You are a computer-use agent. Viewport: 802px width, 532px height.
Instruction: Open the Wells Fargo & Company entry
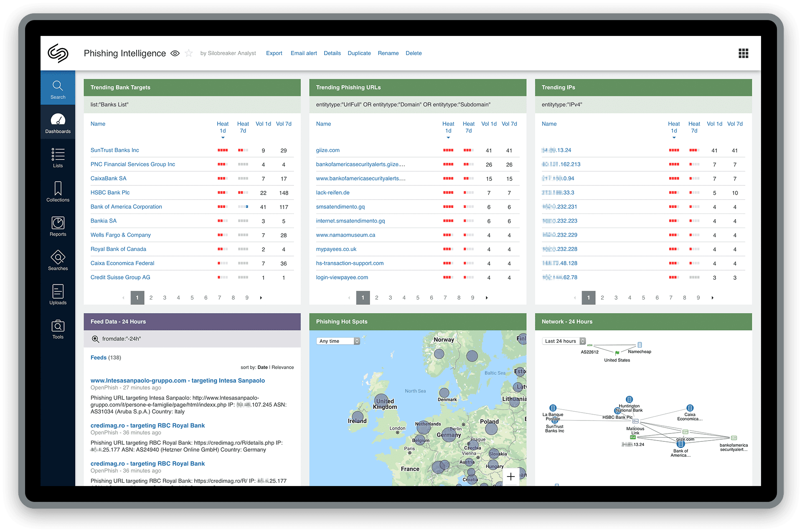(x=121, y=235)
